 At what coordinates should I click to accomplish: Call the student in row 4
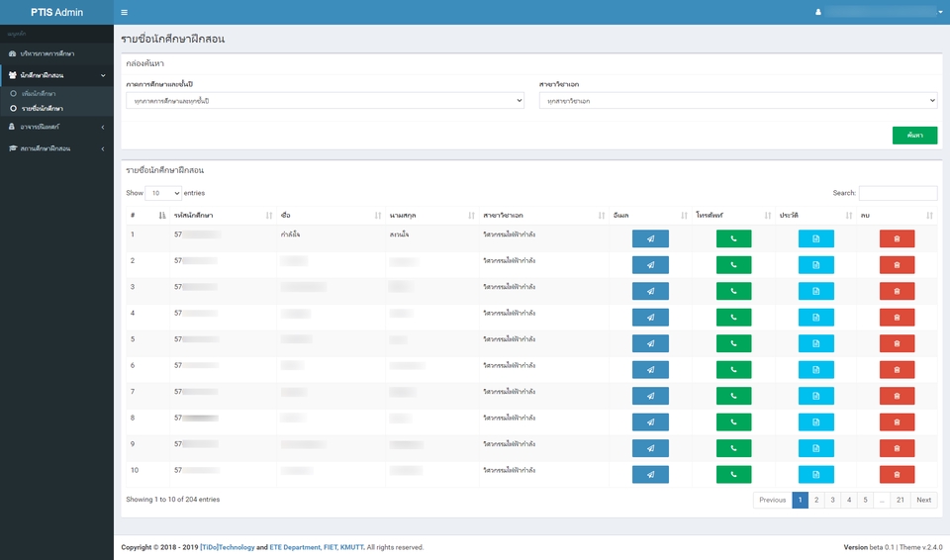pos(733,318)
